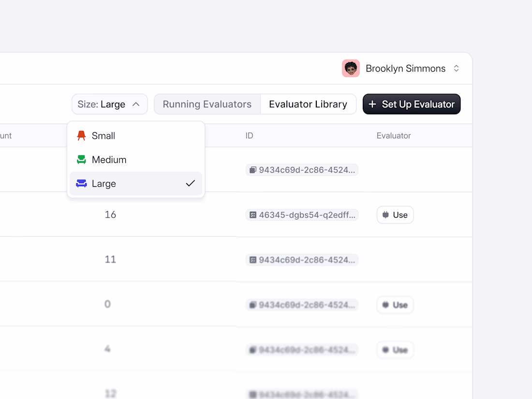Viewport: 532px width, 399px height.
Task: Click the icon on the first-row ID chip
Action: pyautogui.click(x=253, y=170)
